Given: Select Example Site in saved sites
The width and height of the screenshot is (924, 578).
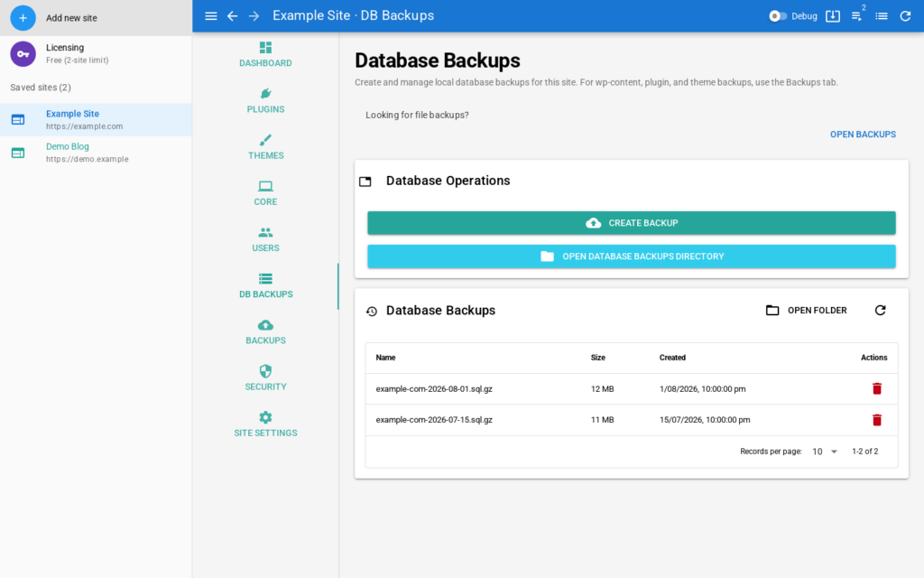Looking at the screenshot, I should pyautogui.click(x=96, y=120).
